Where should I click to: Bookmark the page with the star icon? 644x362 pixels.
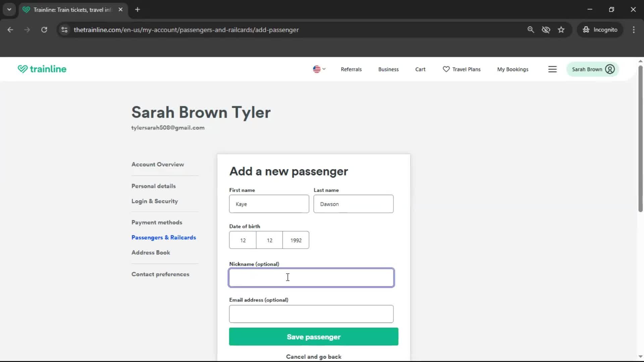point(561,29)
